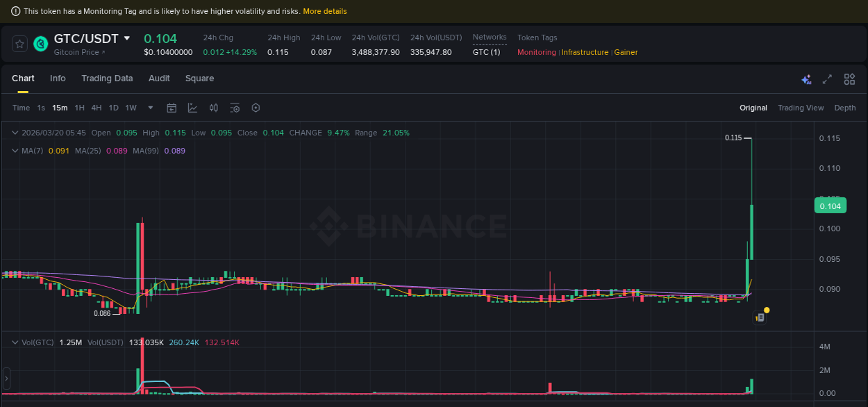The width and height of the screenshot is (868, 407).
Task: Collapse the OHLC info row via its chevron
Action: (14, 132)
